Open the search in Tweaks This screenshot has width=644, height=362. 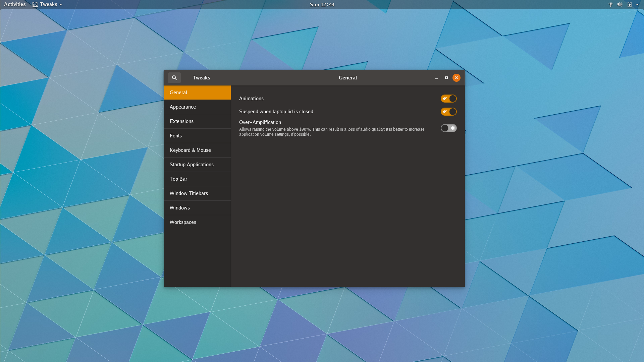(x=174, y=77)
